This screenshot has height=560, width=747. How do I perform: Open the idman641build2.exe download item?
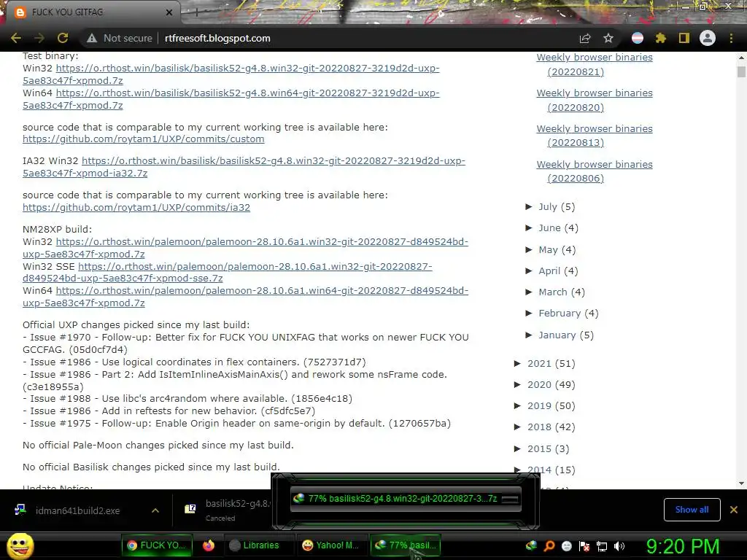[77, 510]
